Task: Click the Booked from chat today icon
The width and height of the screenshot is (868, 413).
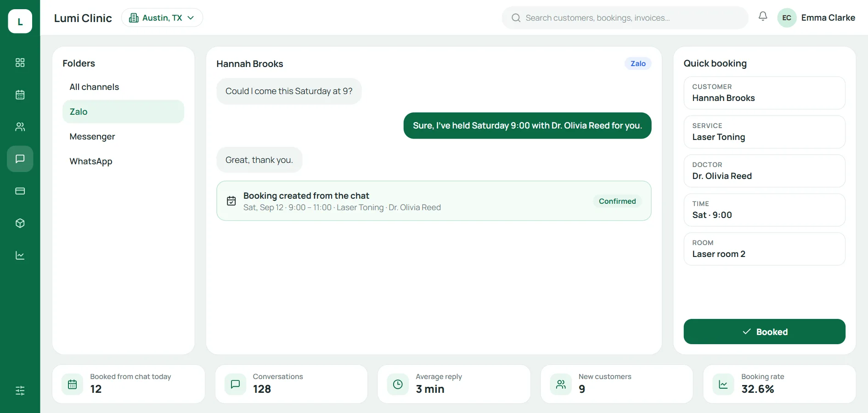Action: point(73,384)
